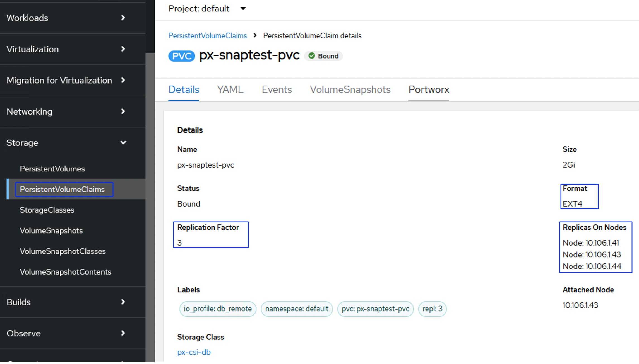Click the io_profile: db_remote label chip
Screen dimensions: 639x364
click(217, 309)
